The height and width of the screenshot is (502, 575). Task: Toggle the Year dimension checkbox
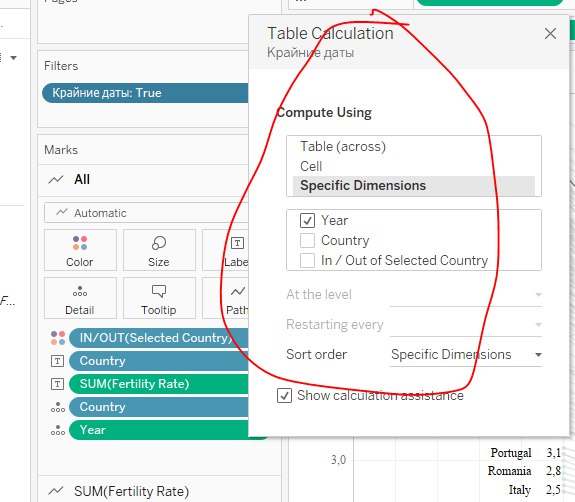point(307,220)
